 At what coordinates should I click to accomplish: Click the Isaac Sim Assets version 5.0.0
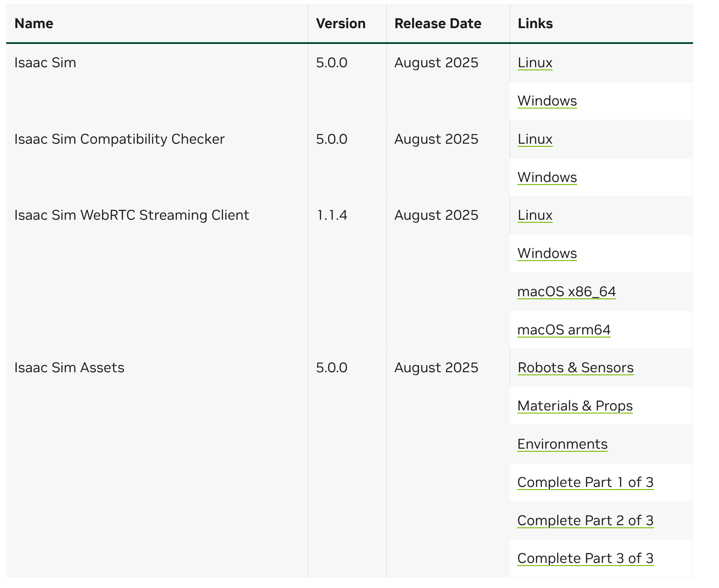coord(332,368)
